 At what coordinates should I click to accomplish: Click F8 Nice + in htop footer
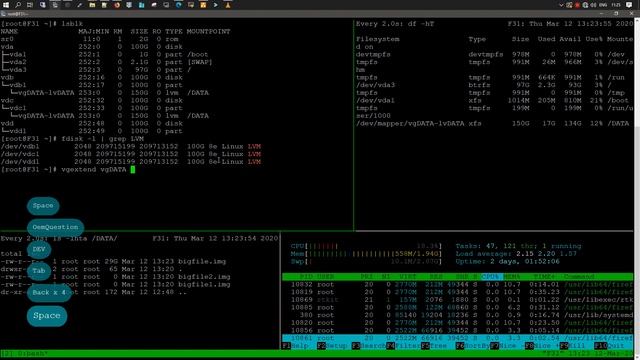pyautogui.click(x=542, y=346)
